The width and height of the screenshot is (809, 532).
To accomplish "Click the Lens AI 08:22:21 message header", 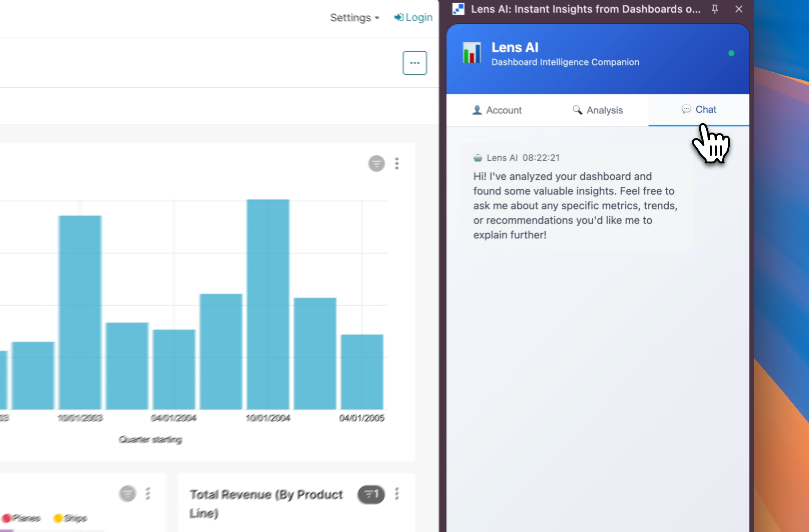I will [516, 158].
